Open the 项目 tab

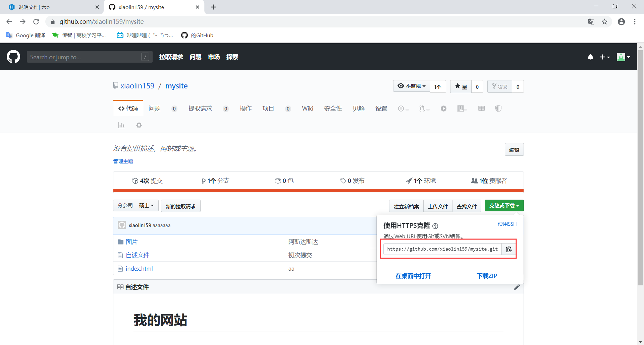pos(268,109)
